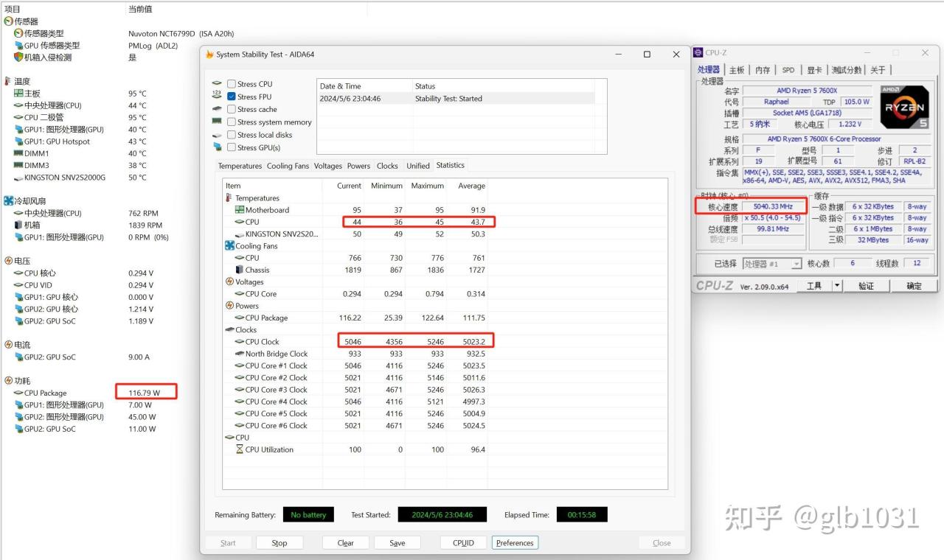
Task: Click the 确定 button in CPU-Z
Action: [x=914, y=286]
